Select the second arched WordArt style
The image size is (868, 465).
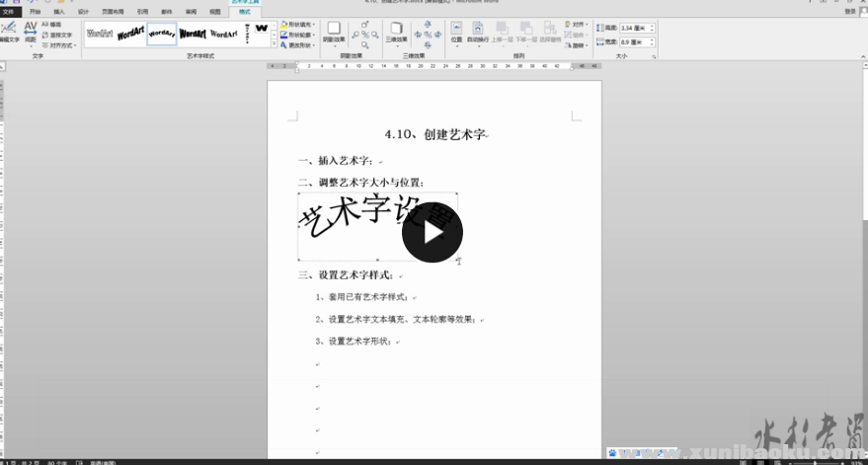[x=130, y=34]
